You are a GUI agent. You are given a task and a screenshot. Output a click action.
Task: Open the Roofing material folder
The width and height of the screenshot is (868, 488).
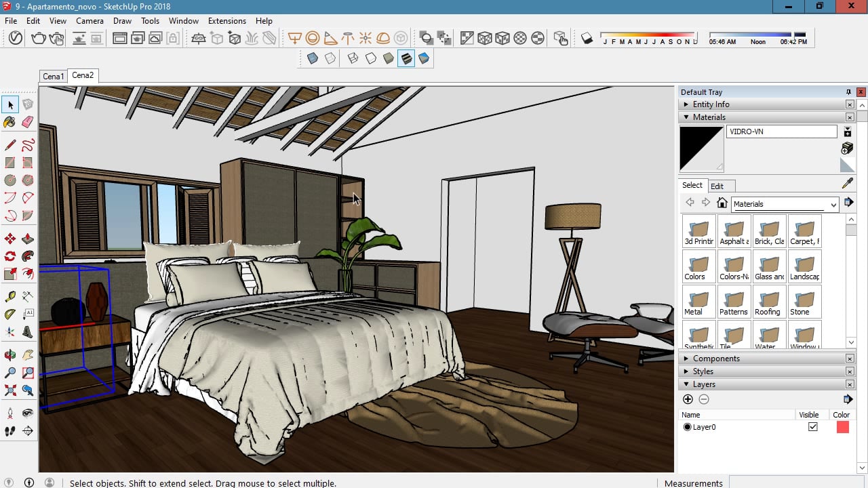(769, 301)
